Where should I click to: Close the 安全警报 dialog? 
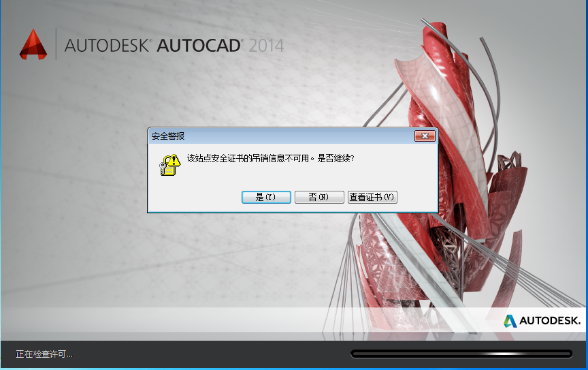click(x=425, y=136)
